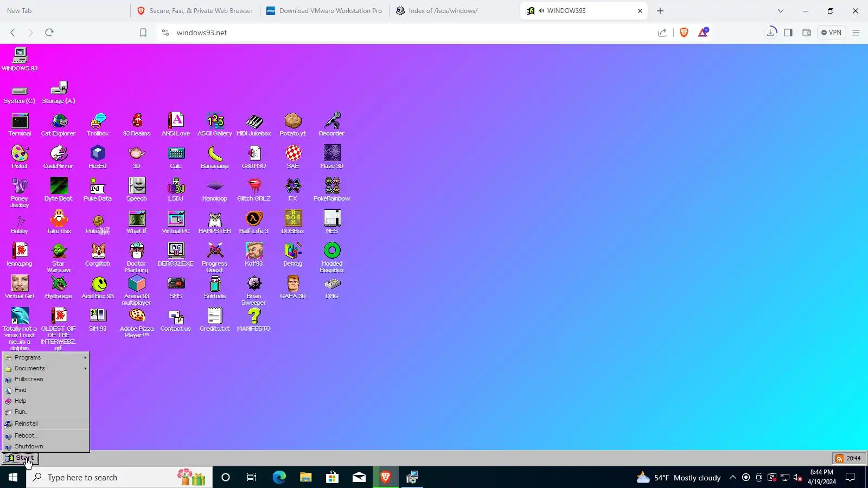Open the Byte Beat icon
The height and width of the screenshot is (488, 868).
click(x=59, y=190)
